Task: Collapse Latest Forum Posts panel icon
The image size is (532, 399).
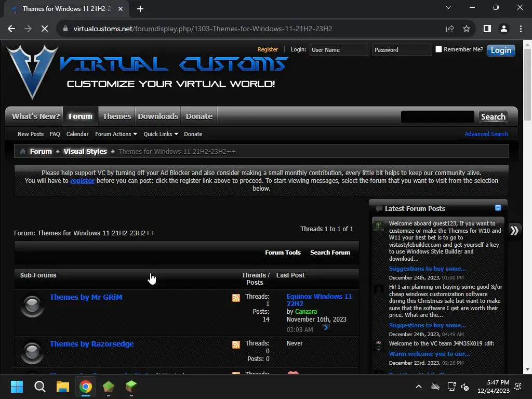Action: point(498,208)
